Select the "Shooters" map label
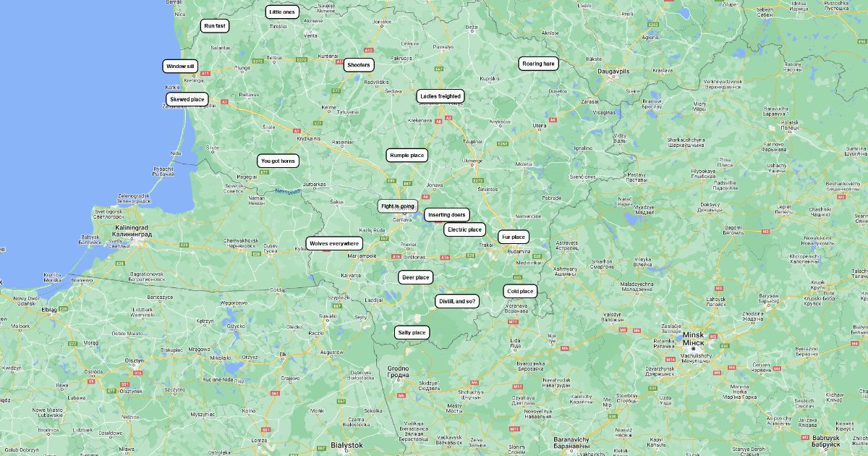Viewport: 868px width, 456px height. (359, 65)
